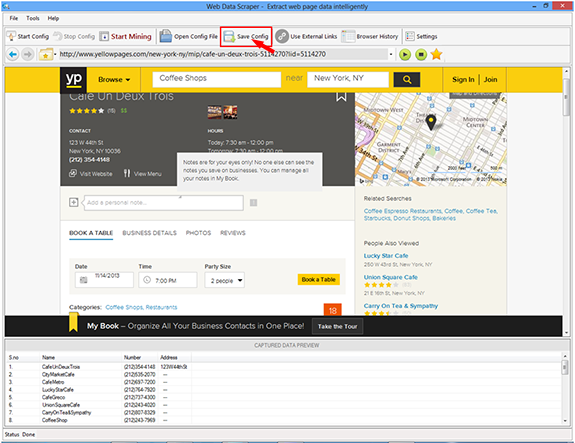Open the Tools menu
The image size is (575, 443).
[33, 18]
